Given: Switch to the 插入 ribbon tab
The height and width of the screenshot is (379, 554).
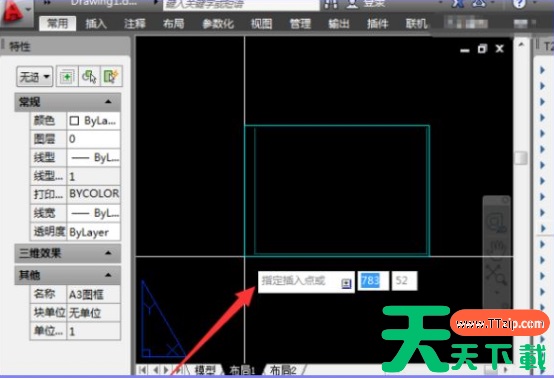Looking at the screenshot, I should click(96, 24).
